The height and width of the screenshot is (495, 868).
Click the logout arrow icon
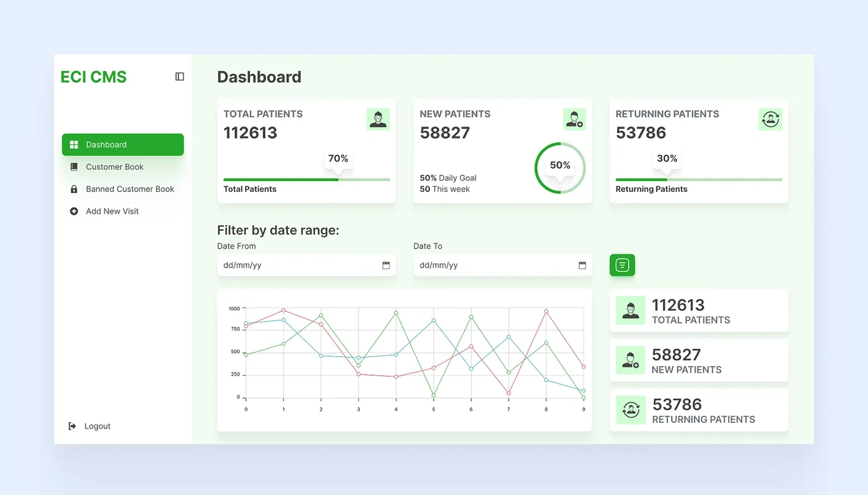(x=72, y=426)
